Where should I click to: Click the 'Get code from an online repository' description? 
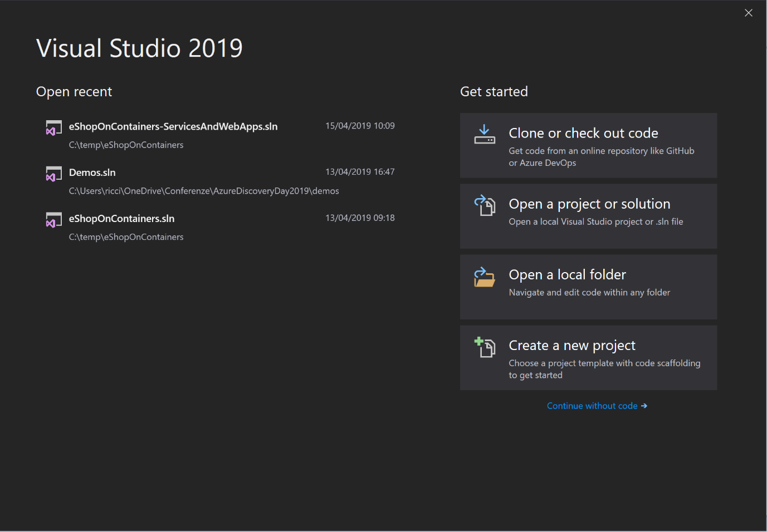(x=602, y=157)
